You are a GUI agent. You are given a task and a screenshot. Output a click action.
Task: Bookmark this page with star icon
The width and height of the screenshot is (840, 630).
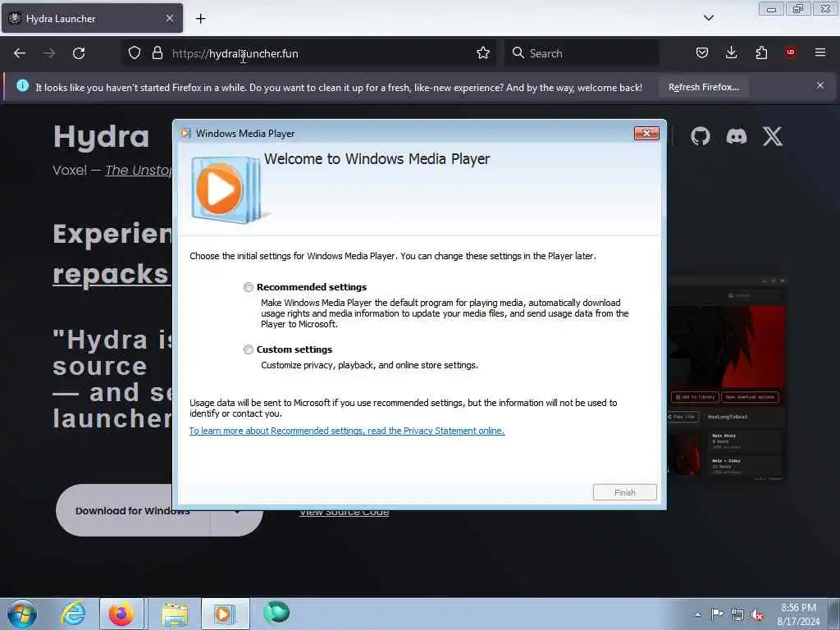[482, 53]
